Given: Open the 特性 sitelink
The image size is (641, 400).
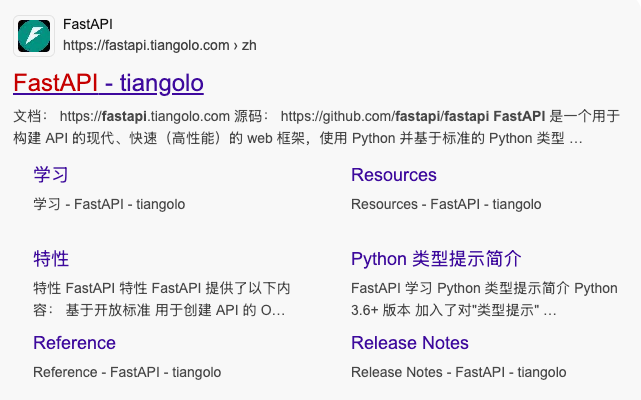Looking at the screenshot, I should pyautogui.click(x=51, y=259).
